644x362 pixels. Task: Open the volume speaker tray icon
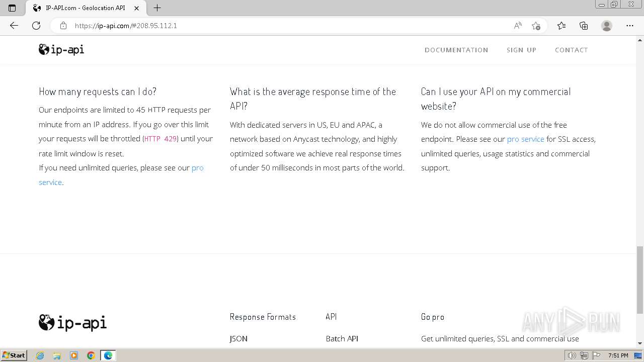[572, 355]
